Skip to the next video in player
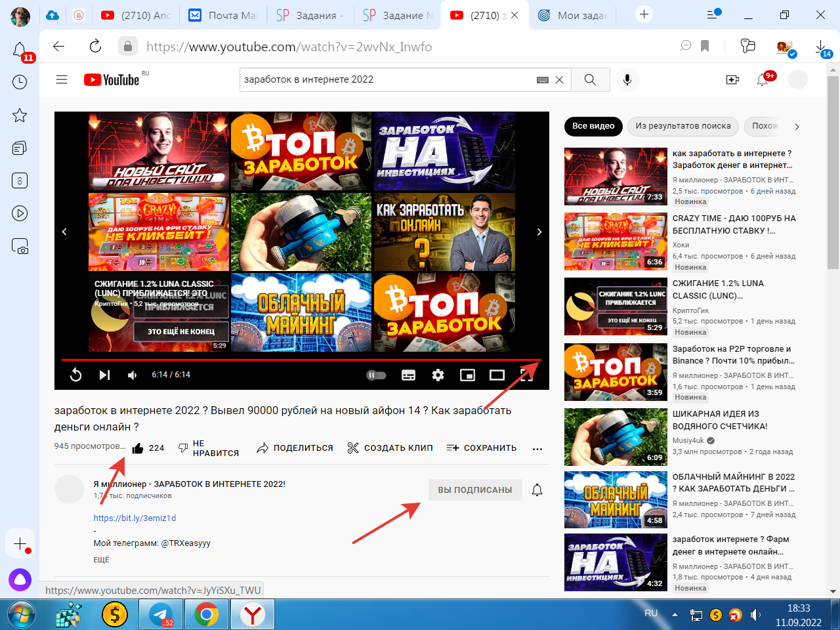Image resolution: width=840 pixels, height=630 pixels. 104,375
